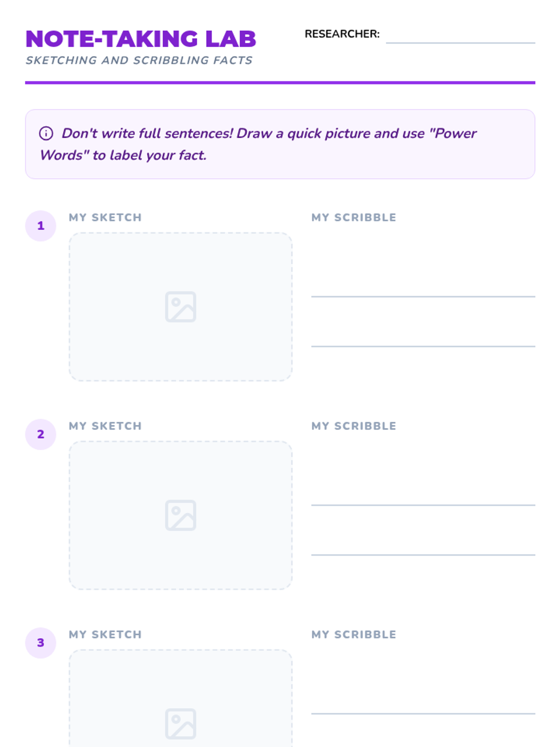Click the image placeholder icon in sketch box 1

coord(181,307)
